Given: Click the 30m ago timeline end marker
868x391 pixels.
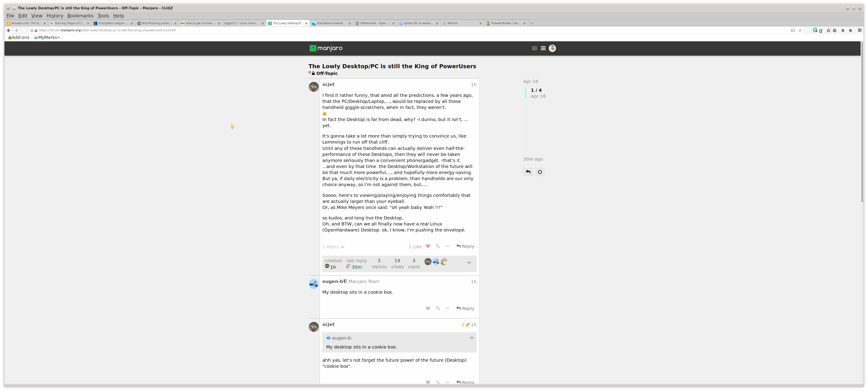Looking at the screenshot, I should 533,159.
